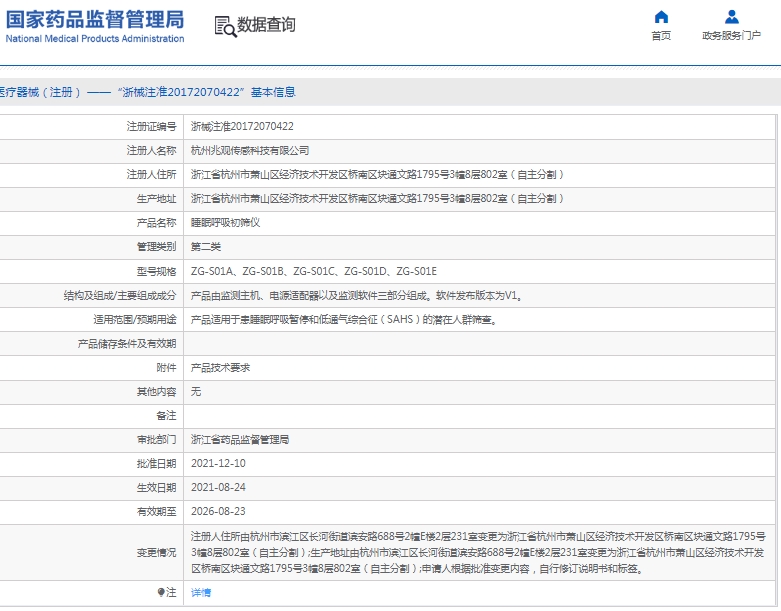Click the 注册证编号 row label
Image resolution: width=781 pixels, height=611 pixels.
pyautogui.click(x=151, y=126)
